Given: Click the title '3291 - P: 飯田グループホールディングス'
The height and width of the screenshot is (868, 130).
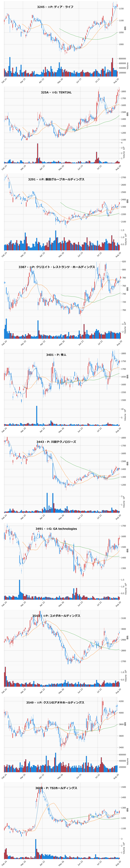Looking at the screenshot, I should (x=56, y=179).
